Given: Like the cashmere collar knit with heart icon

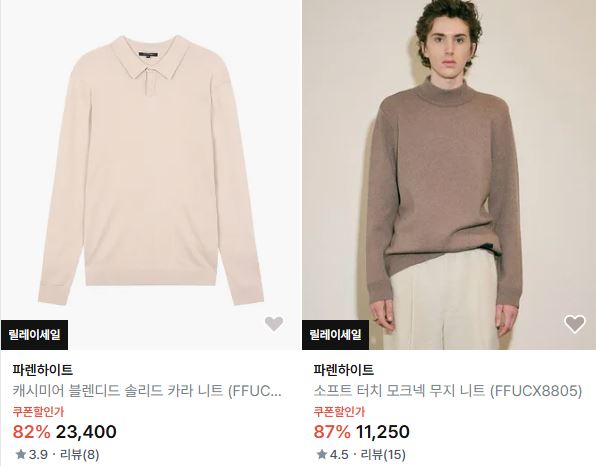Looking at the screenshot, I should click(274, 324).
